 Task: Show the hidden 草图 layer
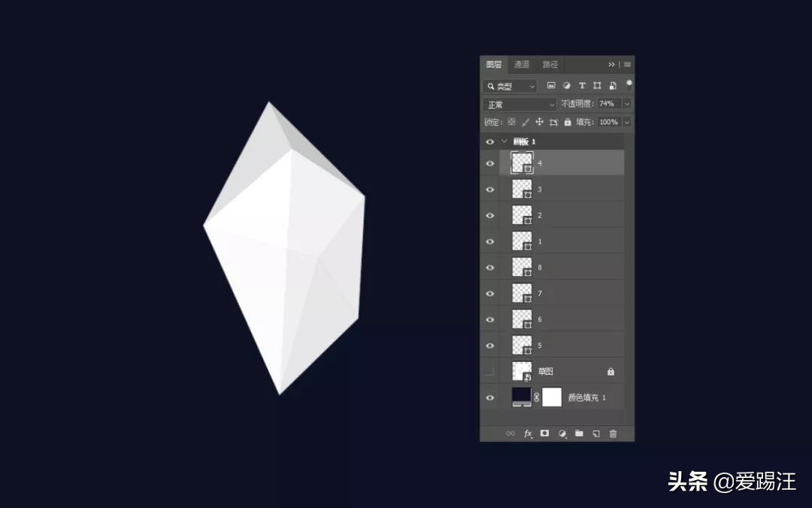(x=490, y=372)
